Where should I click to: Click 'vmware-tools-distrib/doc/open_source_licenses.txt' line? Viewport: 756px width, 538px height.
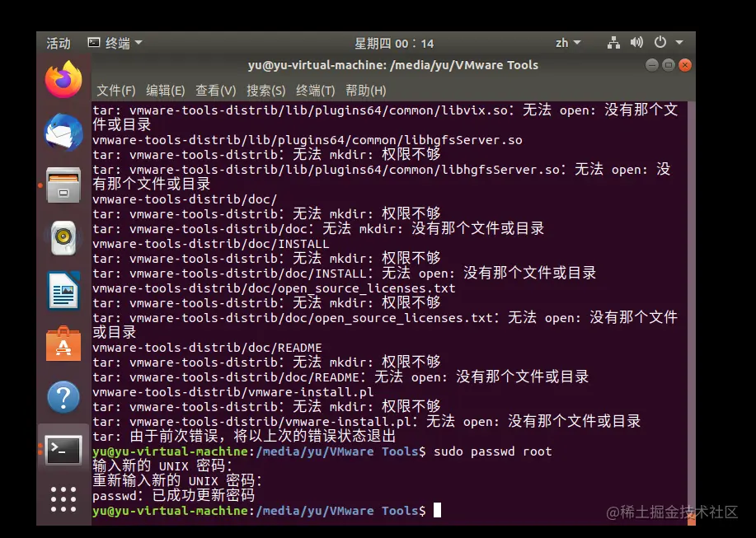tap(274, 288)
